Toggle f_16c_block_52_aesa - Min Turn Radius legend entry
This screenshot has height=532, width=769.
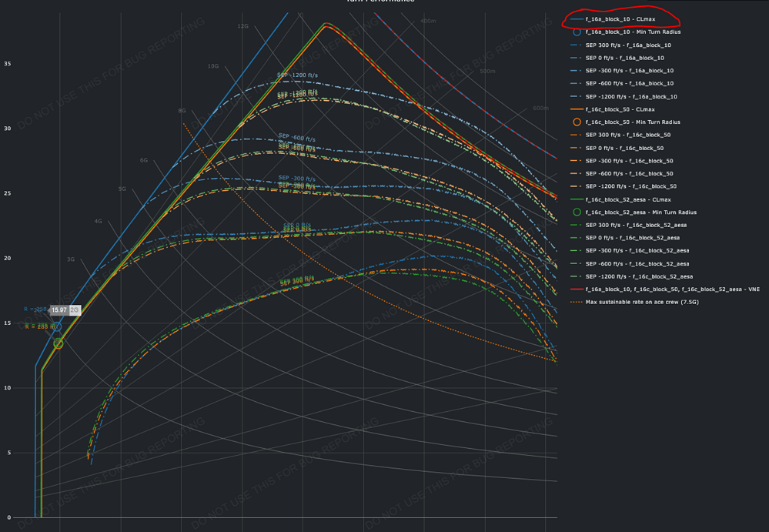tap(634, 212)
